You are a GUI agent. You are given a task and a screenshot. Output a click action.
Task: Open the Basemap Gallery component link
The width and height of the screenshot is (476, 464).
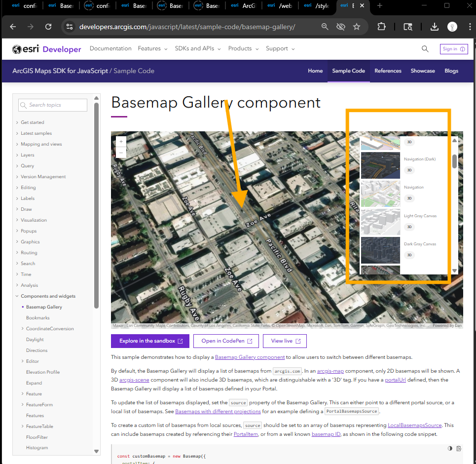point(250,357)
